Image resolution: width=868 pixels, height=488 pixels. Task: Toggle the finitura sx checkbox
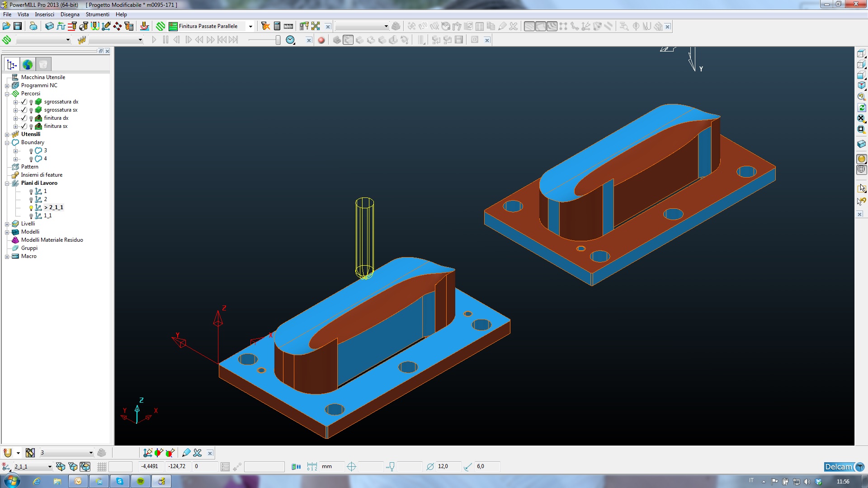24,126
